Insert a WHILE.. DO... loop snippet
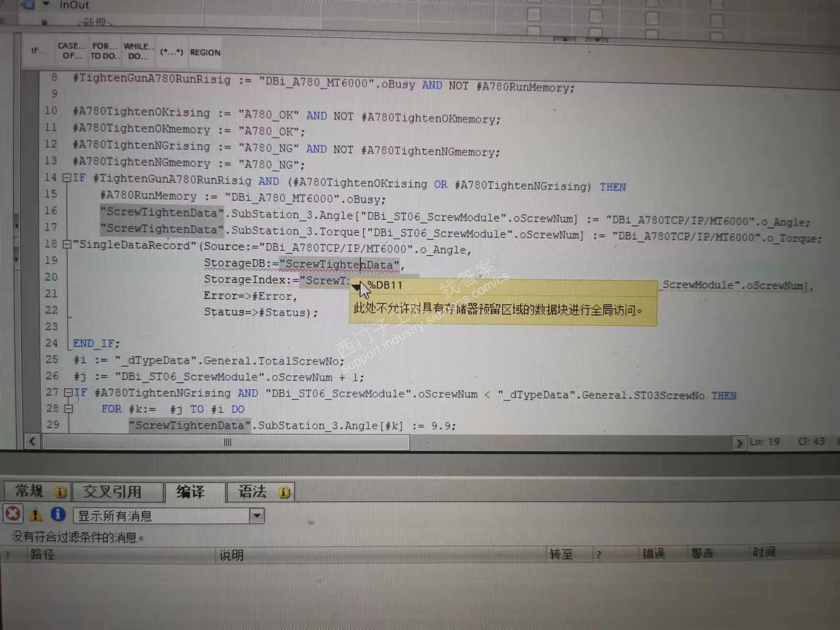The width and height of the screenshot is (840, 630). (x=138, y=51)
